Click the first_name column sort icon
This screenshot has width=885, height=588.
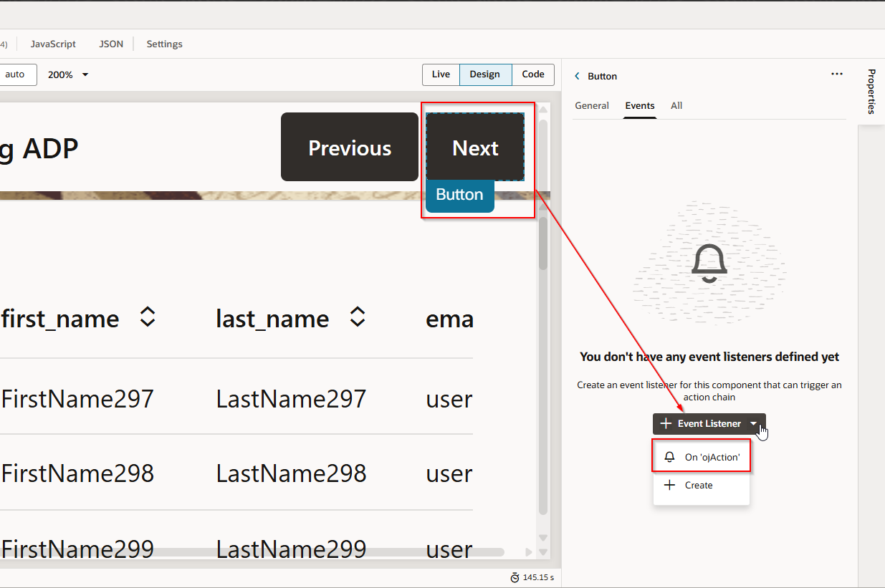(x=148, y=317)
